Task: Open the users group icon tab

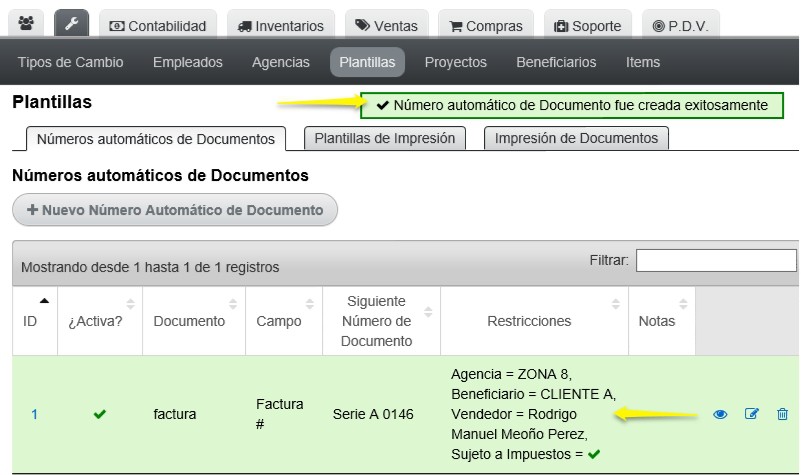Action: pos(26,23)
